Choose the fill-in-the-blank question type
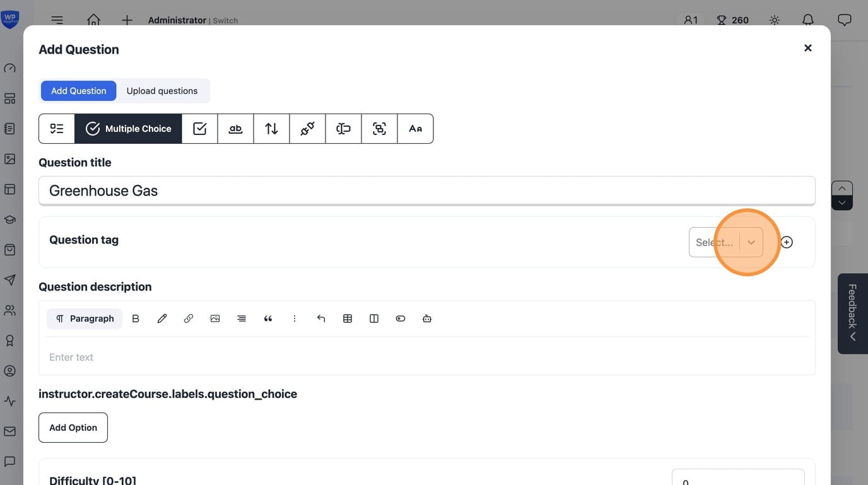868x485 pixels. tap(236, 129)
